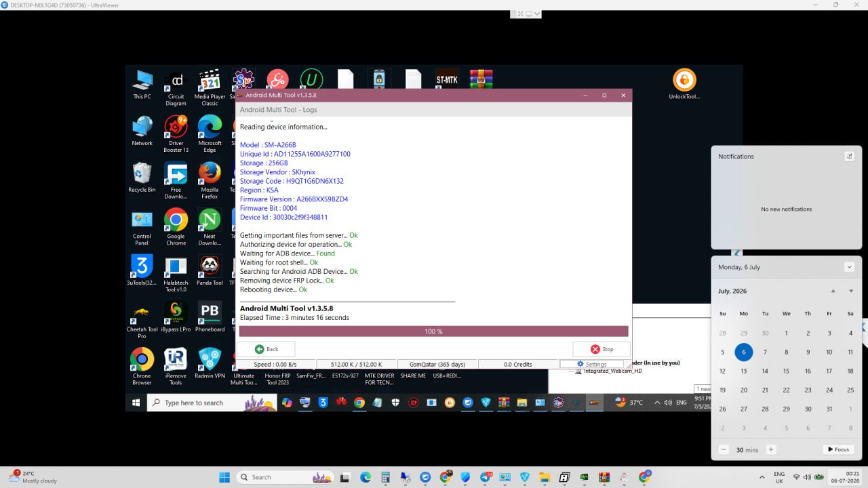
Task: Launch the Panda Tool desktop shortcut
Action: point(210,270)
